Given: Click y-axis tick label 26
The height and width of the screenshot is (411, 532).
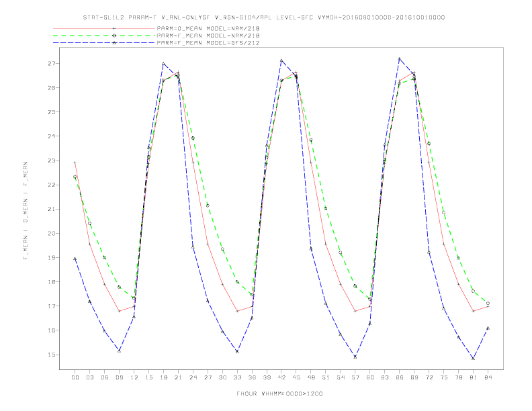Looking at the screenshot, I should tap(52, 87).
